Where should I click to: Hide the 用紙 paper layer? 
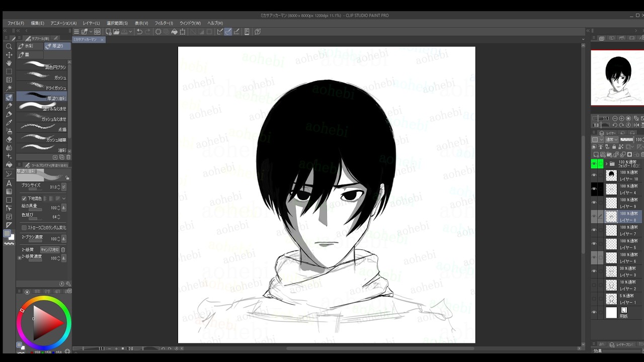click(594, 313)
